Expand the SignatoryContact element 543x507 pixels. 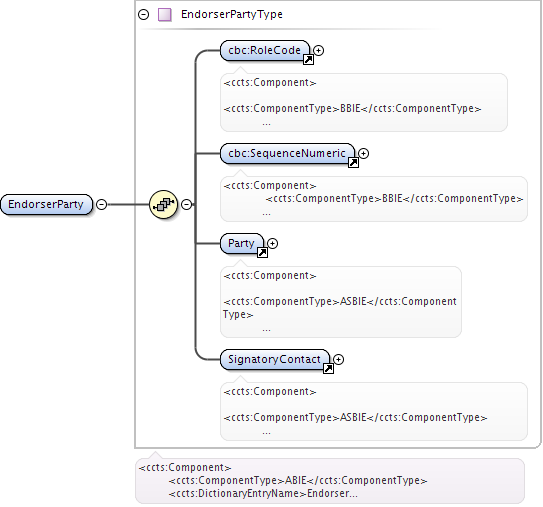pyautogui.click(x=338, y=359)
